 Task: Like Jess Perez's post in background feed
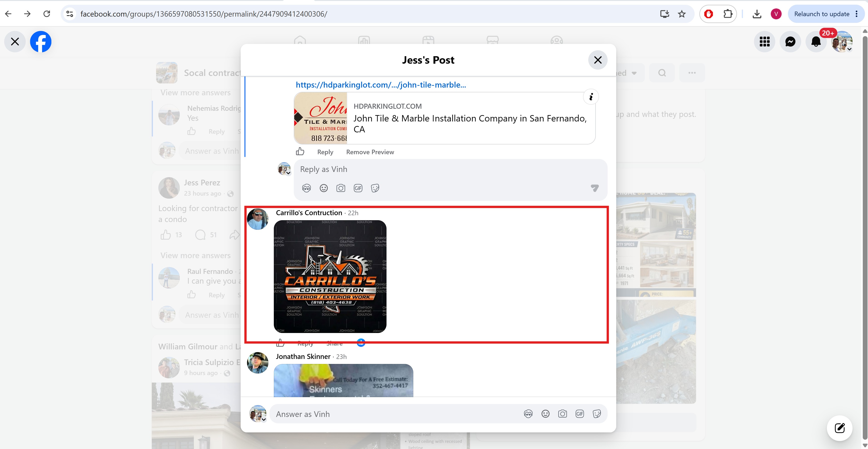[x=165, y=235]
